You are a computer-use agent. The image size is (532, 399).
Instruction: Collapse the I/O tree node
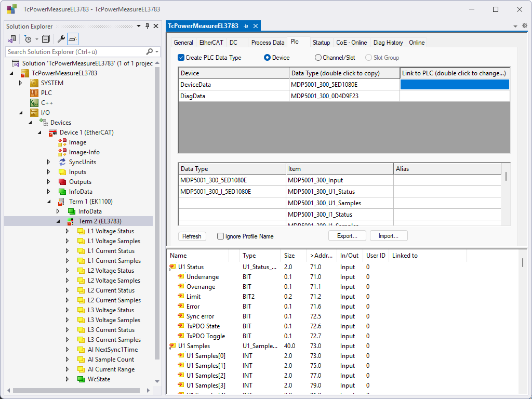21,113
